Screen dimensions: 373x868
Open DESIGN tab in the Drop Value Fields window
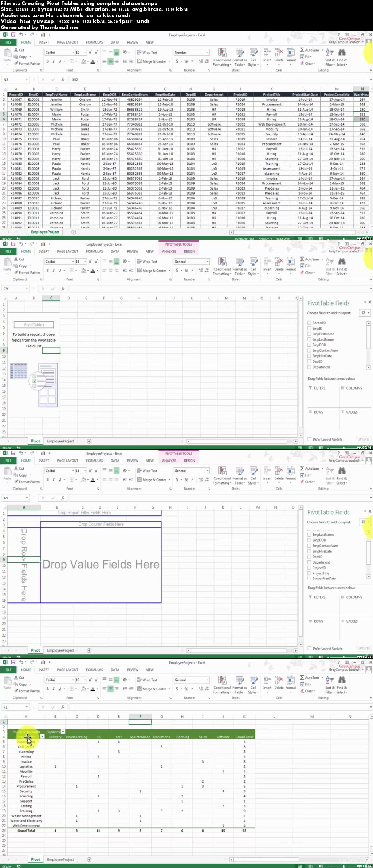189,461
